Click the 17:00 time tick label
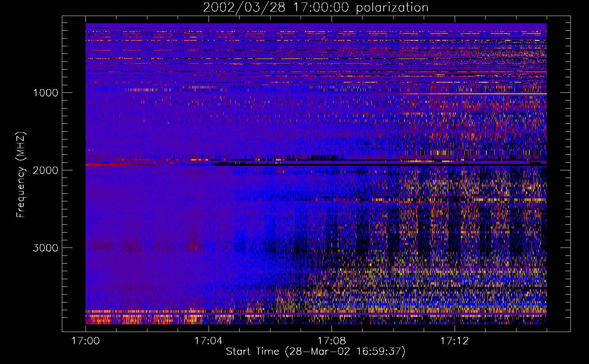589x364 pixels. click(x=86, y=341)
